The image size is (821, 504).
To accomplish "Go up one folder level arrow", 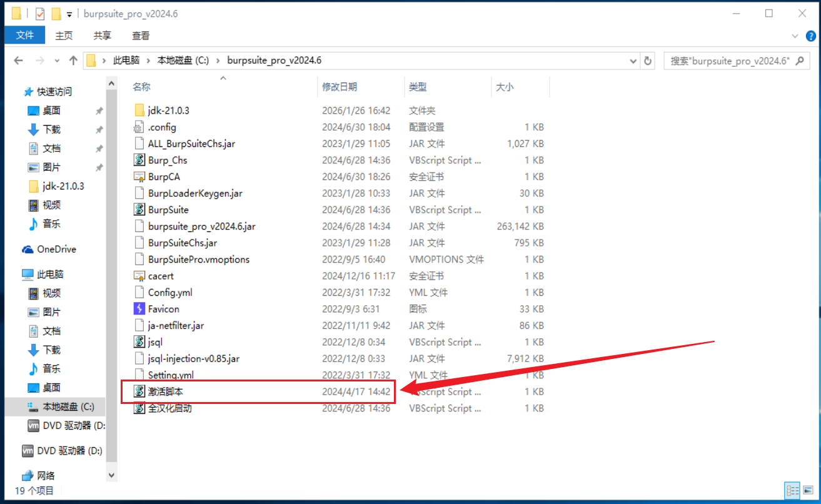I will [73, 61].
